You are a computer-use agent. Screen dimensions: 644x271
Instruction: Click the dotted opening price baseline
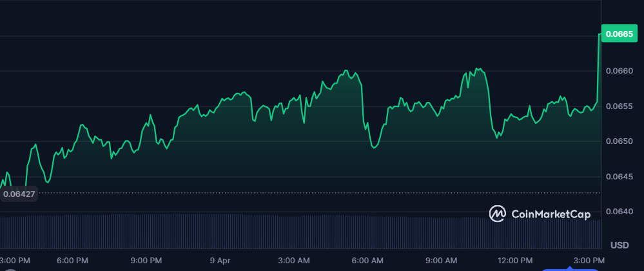322,192
